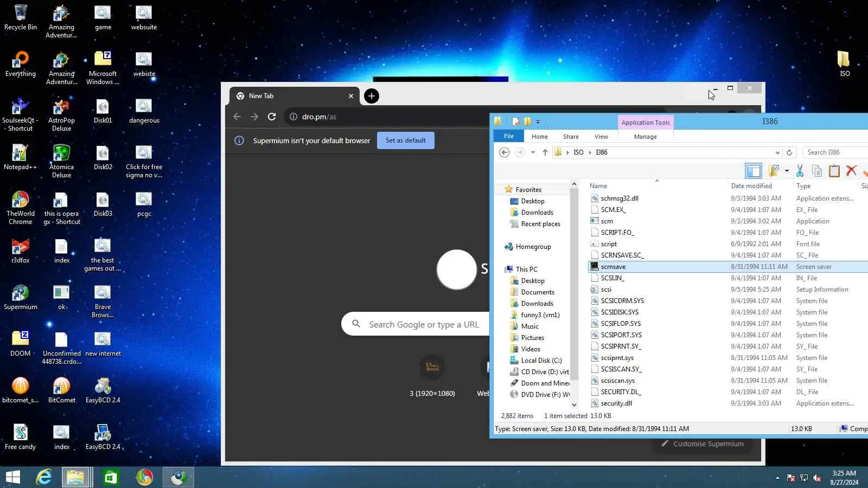This screenshot has width=868, height=488.
Task: Expand the breadcrumb arrow after ISO
Action: click(x=590, y=152)
